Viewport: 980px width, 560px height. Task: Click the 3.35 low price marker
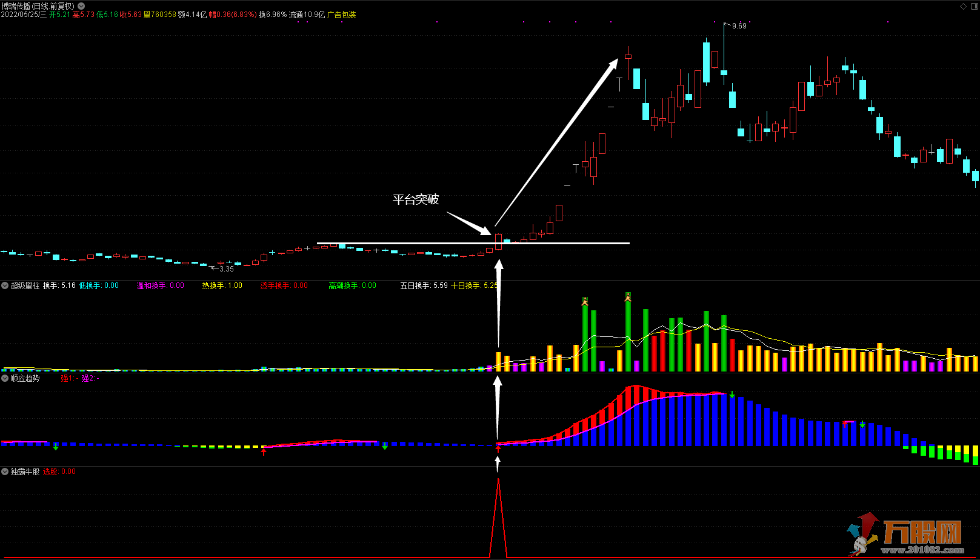tap(226, 268)
